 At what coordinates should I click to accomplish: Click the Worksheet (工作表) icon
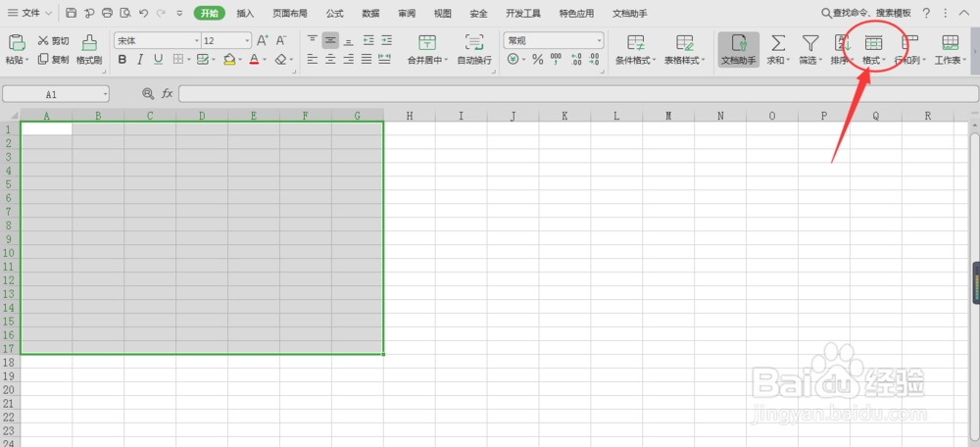[x=950, y=42]
